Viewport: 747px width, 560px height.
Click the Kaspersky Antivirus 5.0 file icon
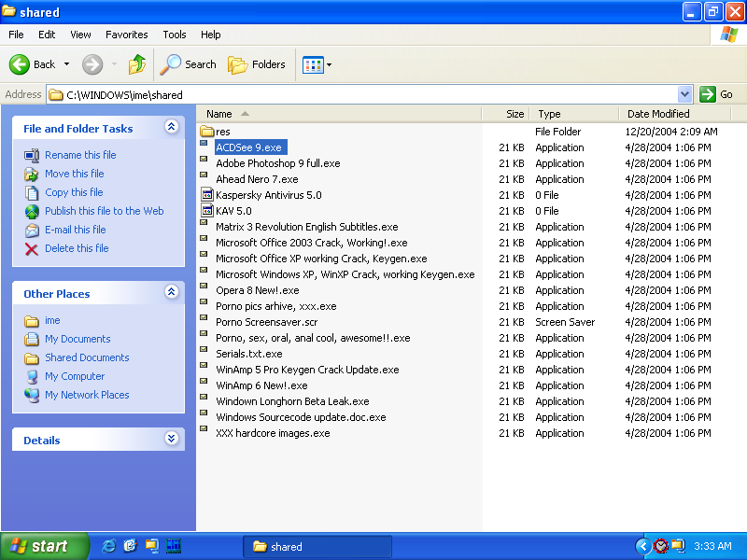(207, 195)
